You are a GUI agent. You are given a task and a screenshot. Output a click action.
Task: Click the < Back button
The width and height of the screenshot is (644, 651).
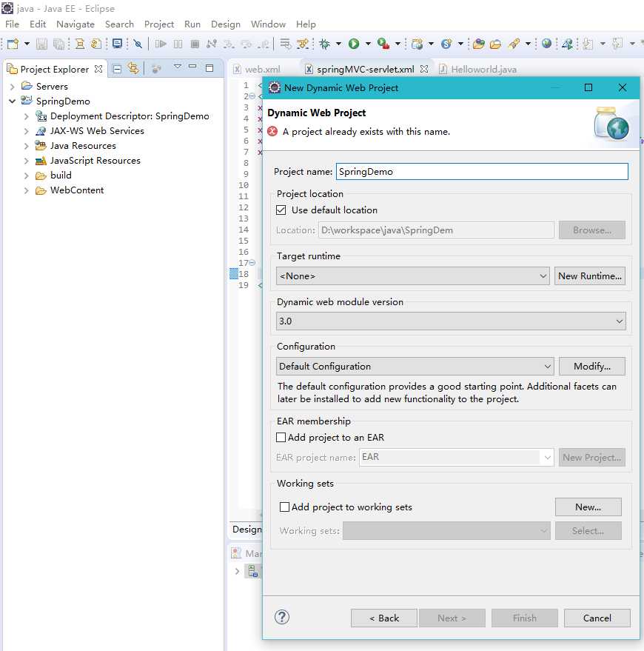pyautogui.click(x=384, y=618)
